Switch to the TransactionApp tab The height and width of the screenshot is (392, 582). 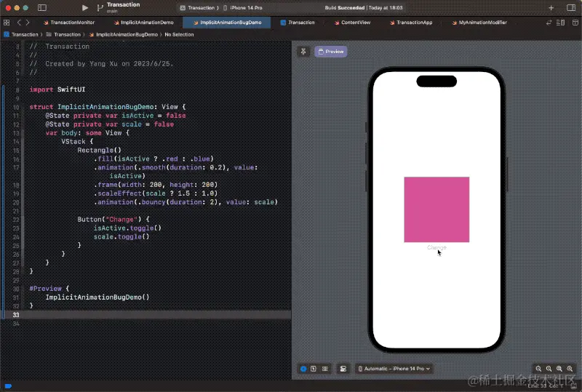[x=411, y=23]
